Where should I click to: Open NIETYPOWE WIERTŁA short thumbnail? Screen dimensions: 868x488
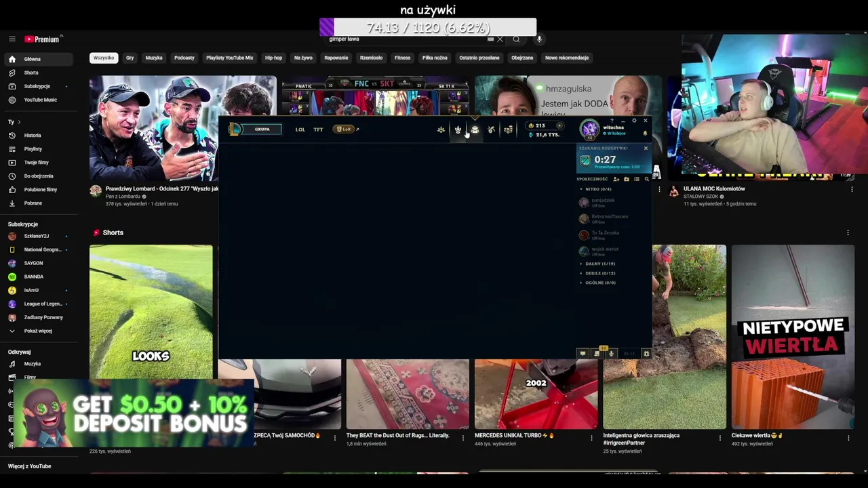[793, 337]
